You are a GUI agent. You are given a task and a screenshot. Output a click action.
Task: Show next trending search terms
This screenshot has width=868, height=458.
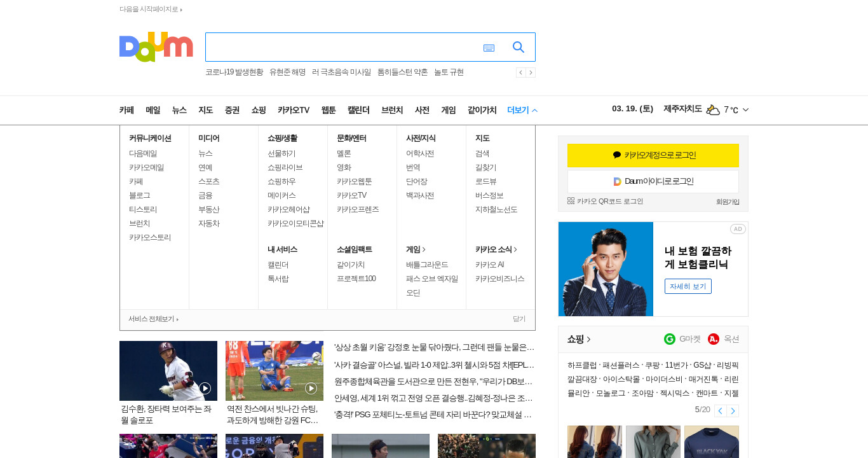click(x=531, y=73)
